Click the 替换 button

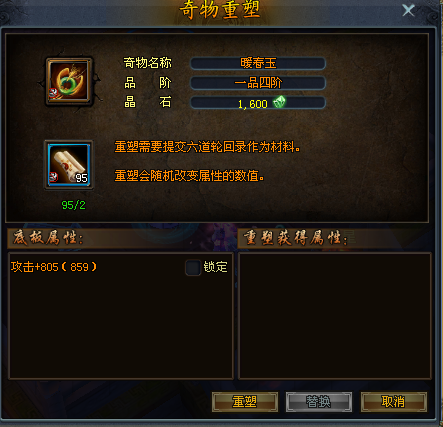(x=319, y=402)
